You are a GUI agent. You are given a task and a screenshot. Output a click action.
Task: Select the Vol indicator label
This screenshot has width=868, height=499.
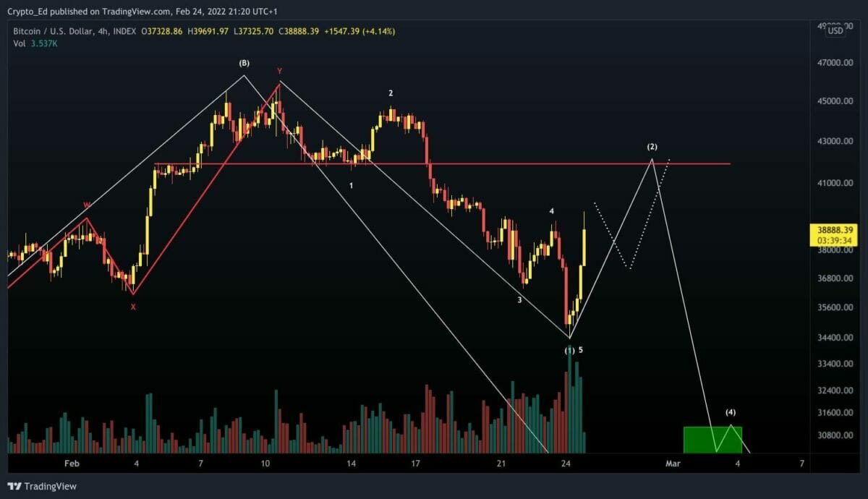coord(20,43)
